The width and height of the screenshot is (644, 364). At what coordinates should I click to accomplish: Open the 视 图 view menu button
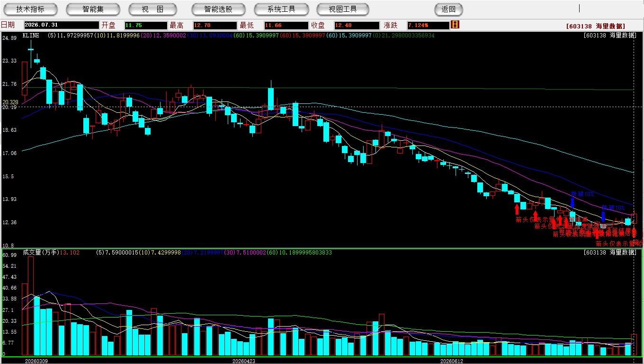[152, 9]
